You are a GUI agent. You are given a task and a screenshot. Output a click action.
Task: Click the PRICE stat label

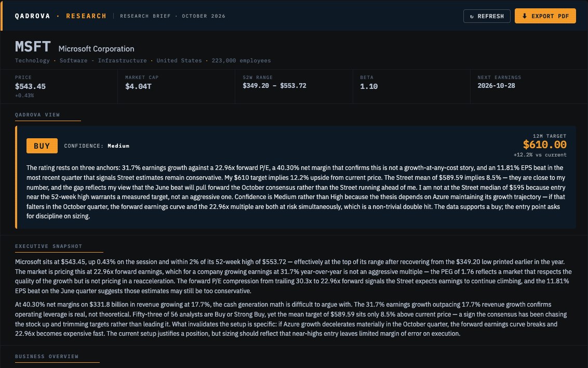point(23,77)
